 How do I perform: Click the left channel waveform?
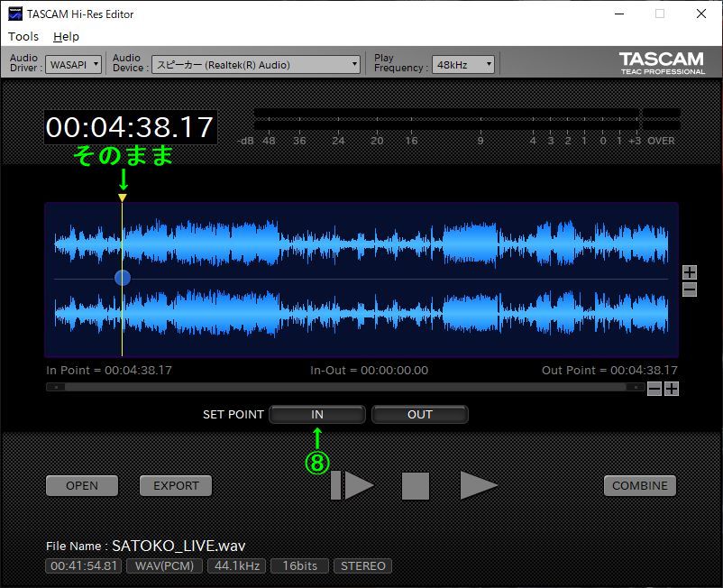tap(361, 243)
